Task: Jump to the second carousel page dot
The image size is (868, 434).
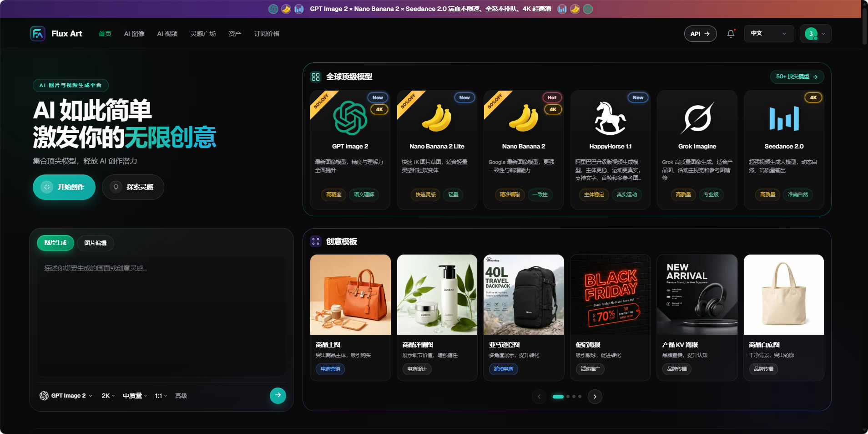Action: (568, 397)
